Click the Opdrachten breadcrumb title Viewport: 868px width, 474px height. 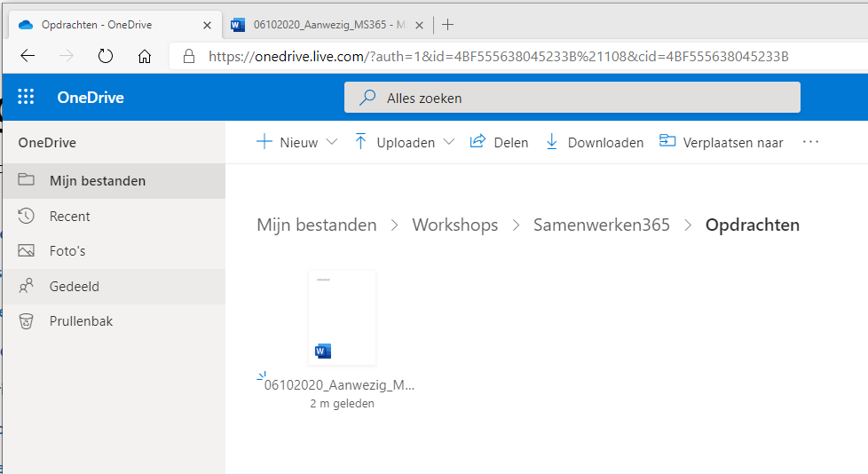click(x=753, y=225)
